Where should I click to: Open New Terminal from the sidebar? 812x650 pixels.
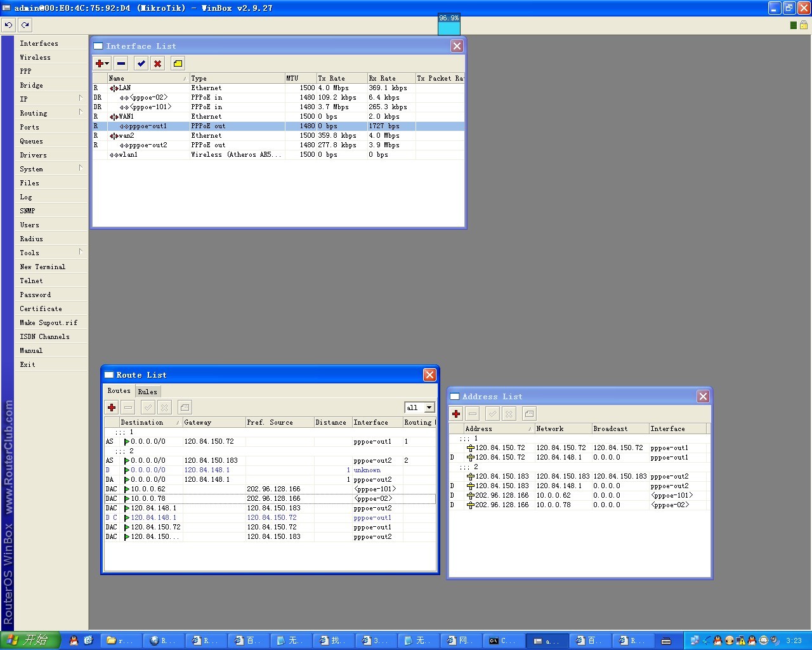point(51,267)
